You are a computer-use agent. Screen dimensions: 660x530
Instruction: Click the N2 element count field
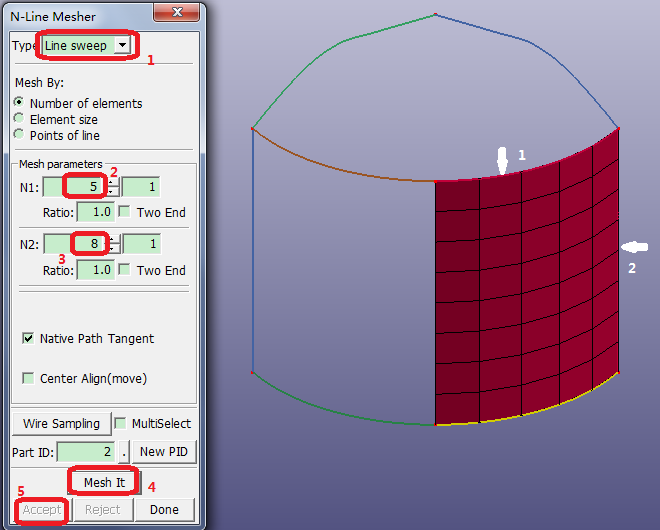[78, 244]
